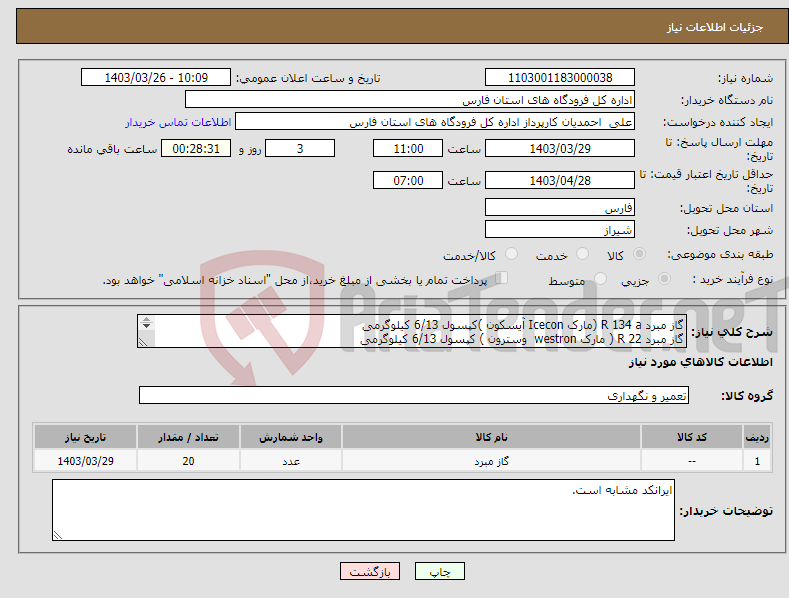789x598 pixels.
Task: Select the جزیی purchase type radio
Action: (664, 278)
